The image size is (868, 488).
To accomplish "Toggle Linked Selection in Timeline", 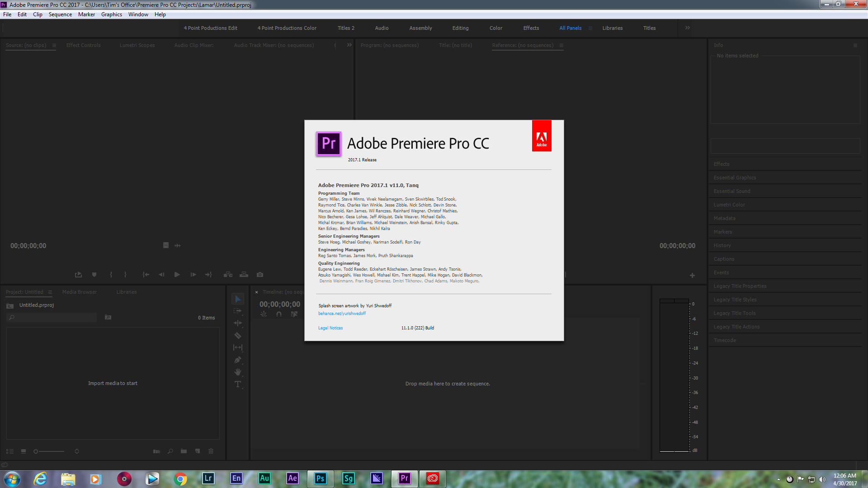I will (294, 314).
